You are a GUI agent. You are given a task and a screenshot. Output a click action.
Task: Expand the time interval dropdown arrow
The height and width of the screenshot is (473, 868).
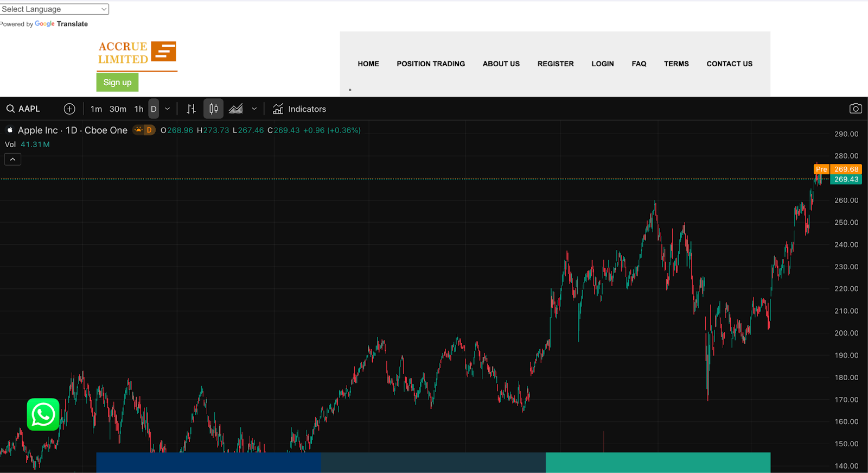167,109
